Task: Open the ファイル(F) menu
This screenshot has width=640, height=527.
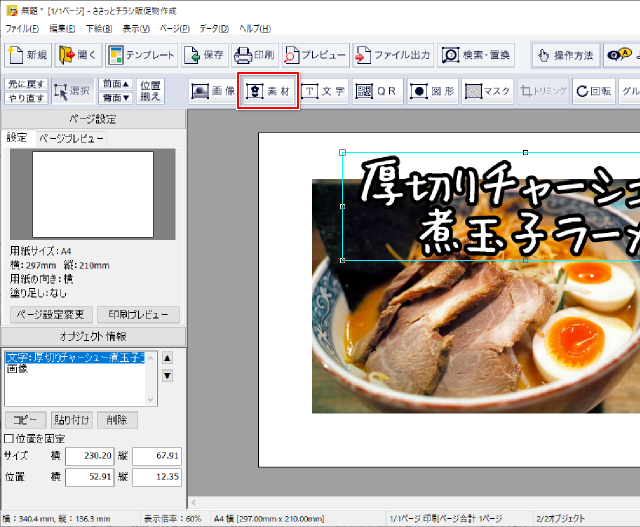Action: pyautogui.click(x=22, y=28)
